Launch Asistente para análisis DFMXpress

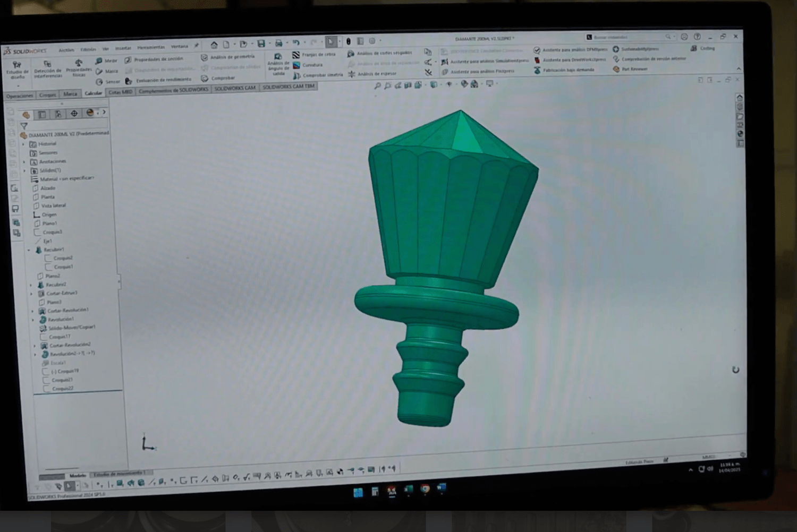pyautogui.click(x=570, y=50)
